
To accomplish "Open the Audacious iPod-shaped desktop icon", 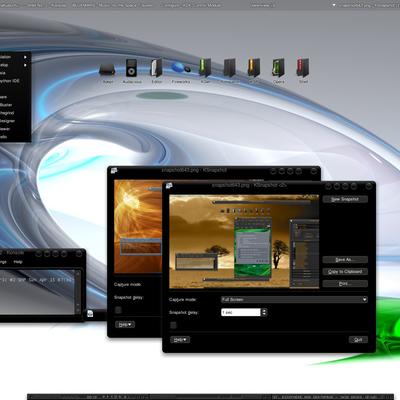I will click(x=131, y=68).
